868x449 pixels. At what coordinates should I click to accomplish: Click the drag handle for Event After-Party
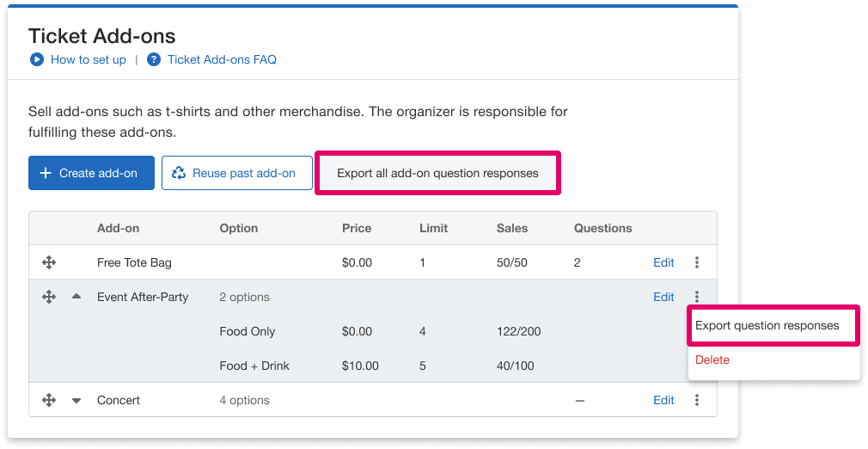click(49, 297)
